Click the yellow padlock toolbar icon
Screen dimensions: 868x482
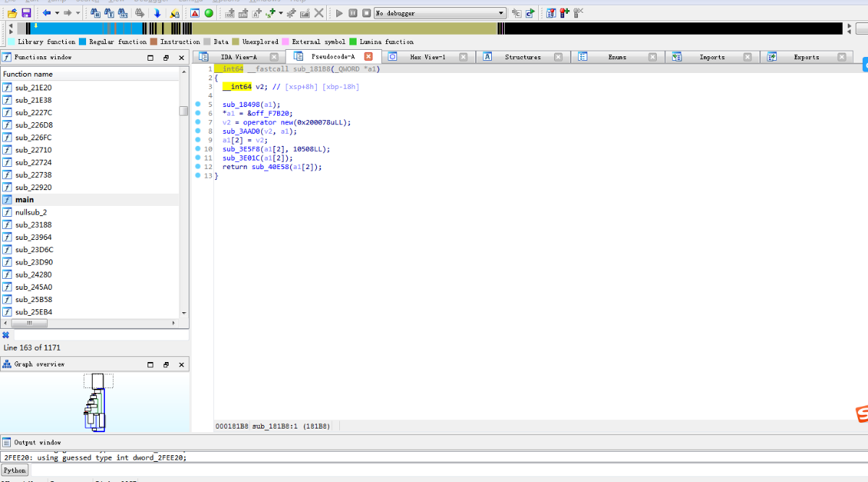point(174,13)
